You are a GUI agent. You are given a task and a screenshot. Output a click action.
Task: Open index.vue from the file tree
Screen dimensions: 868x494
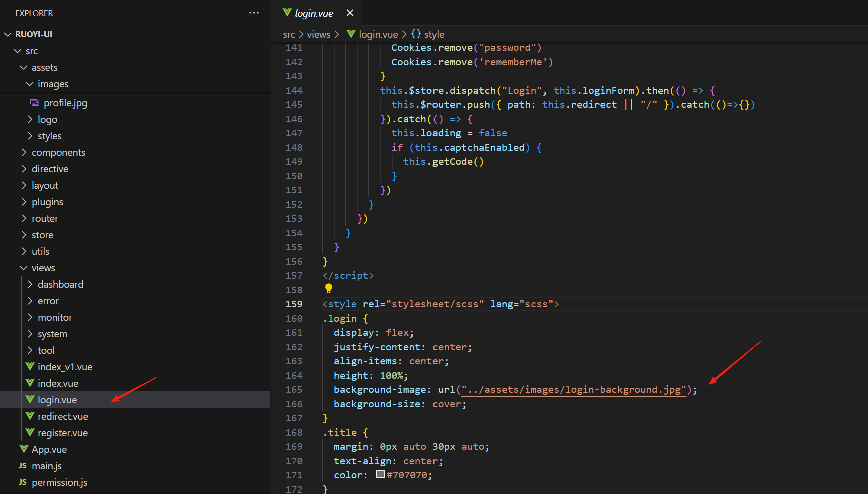58,383
